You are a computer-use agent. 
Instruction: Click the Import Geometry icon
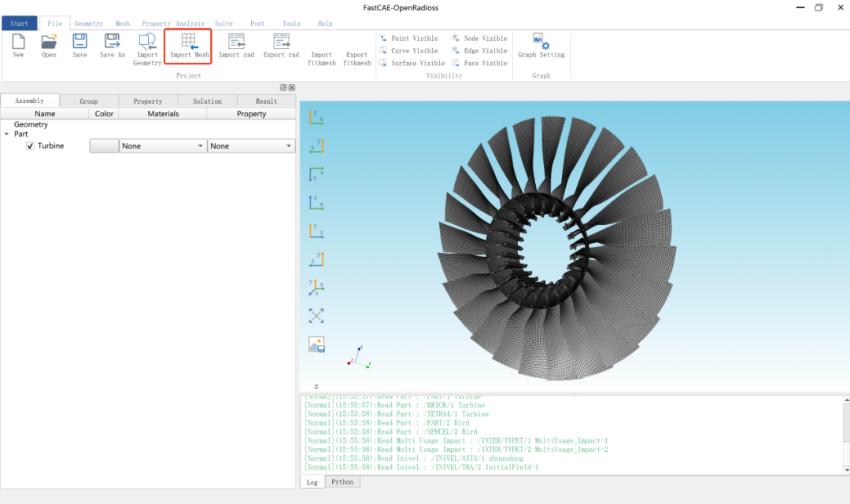(x=147, y=41)
